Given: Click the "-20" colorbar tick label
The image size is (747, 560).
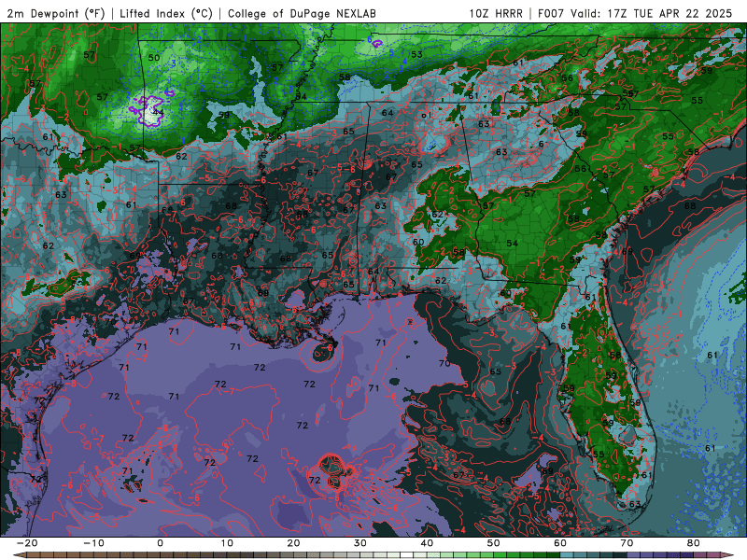Looking at the screenshot, I should pyautogui.click(x=26, y=543).
